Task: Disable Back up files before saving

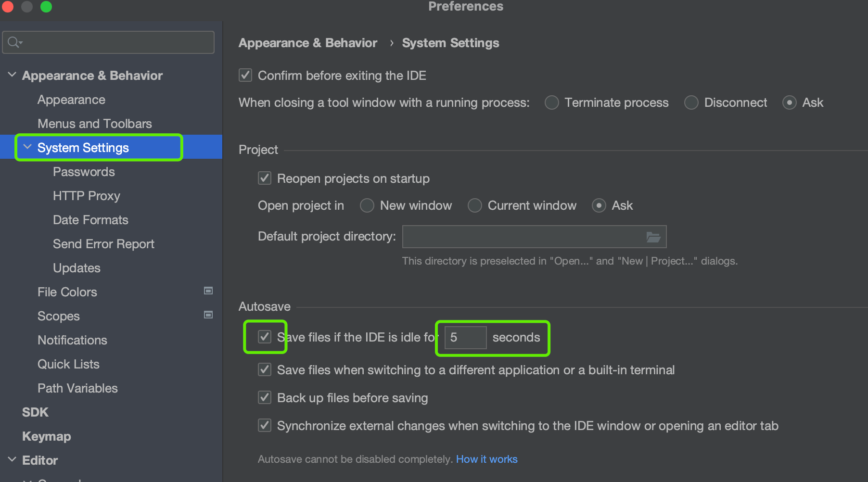Action: 265,398
